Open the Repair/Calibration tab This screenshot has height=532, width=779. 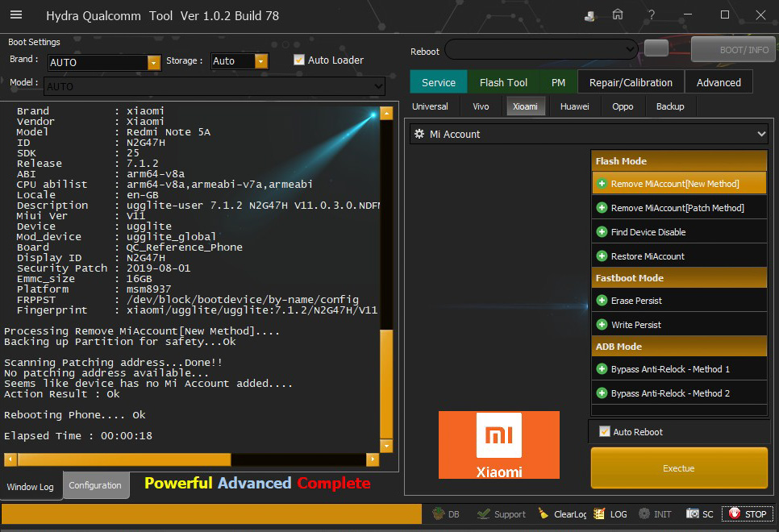point(631,82)
